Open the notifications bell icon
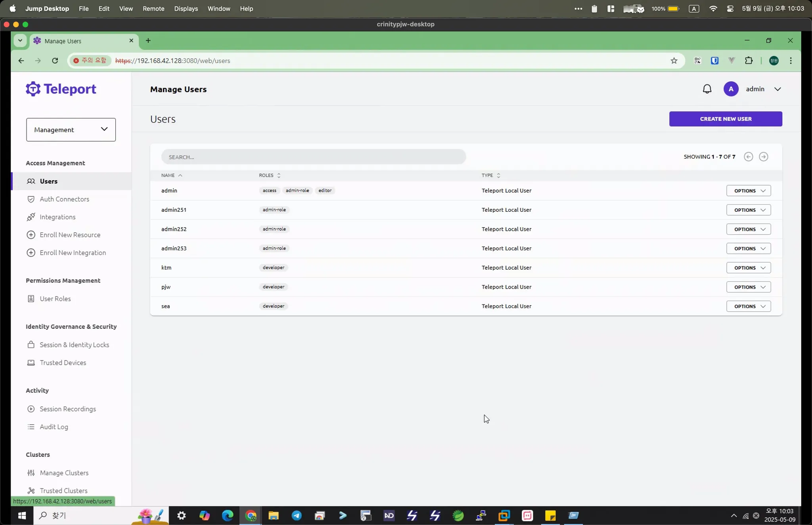The image size is (812, 525). click(x=707, y=89)
